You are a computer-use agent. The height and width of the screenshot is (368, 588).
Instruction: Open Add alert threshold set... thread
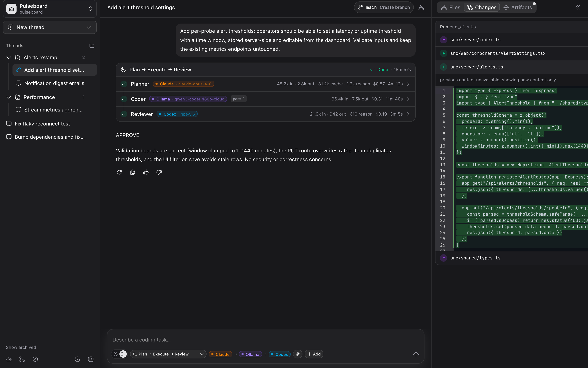tap(54, 70)
